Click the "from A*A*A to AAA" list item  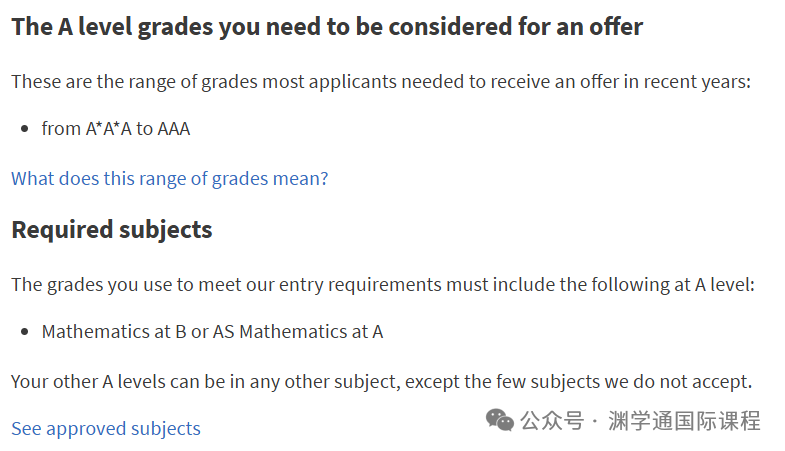click(x=116, y=129)
